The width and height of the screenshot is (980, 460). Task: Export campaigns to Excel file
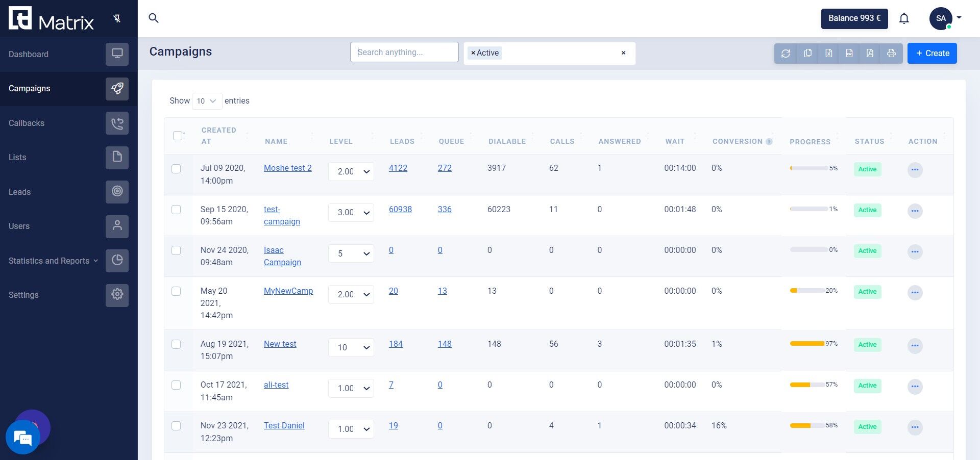828,54
